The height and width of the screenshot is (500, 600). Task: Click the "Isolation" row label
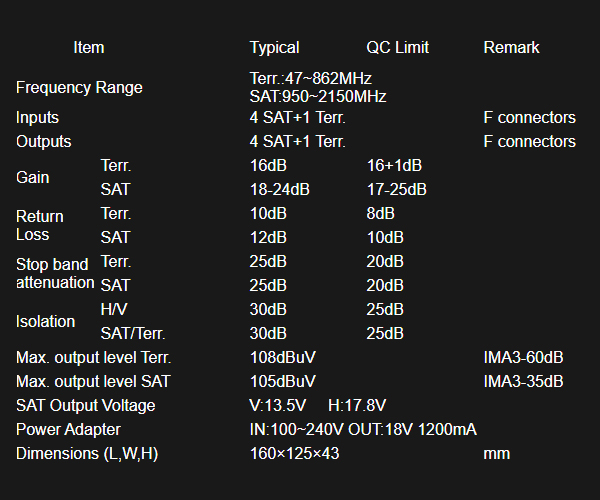click(x=45, y=321)
